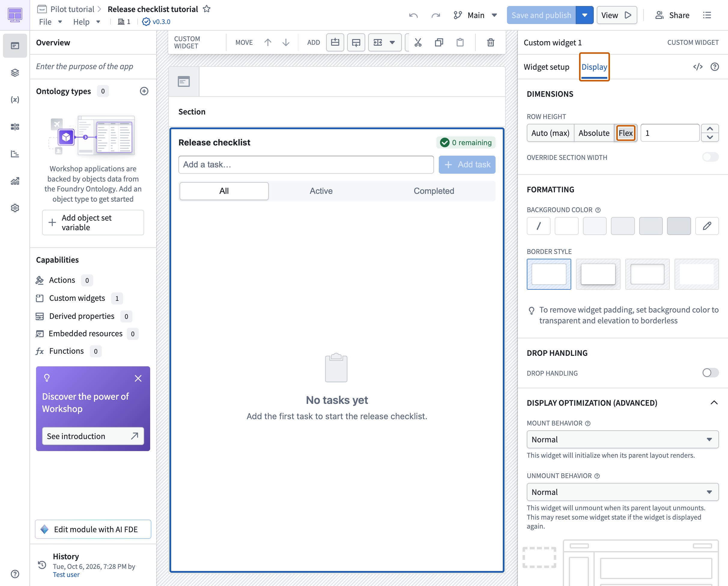Select the Completed filter tab
This screenshot has height=586, width=728.
tap(434, 191)
